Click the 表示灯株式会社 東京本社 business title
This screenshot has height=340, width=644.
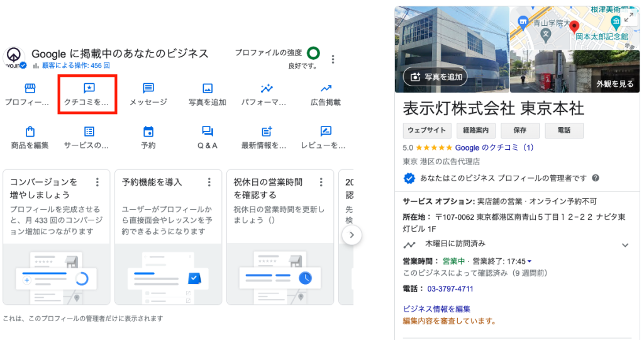[x=493, y=108]
